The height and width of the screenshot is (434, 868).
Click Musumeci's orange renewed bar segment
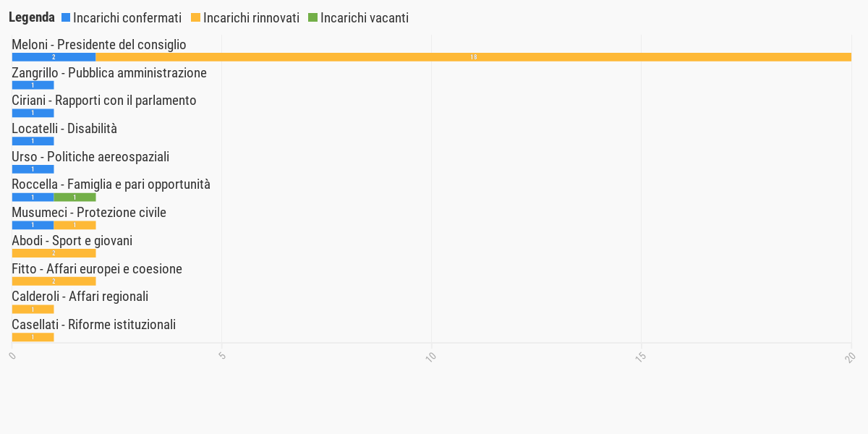click(x=75, y=225)
